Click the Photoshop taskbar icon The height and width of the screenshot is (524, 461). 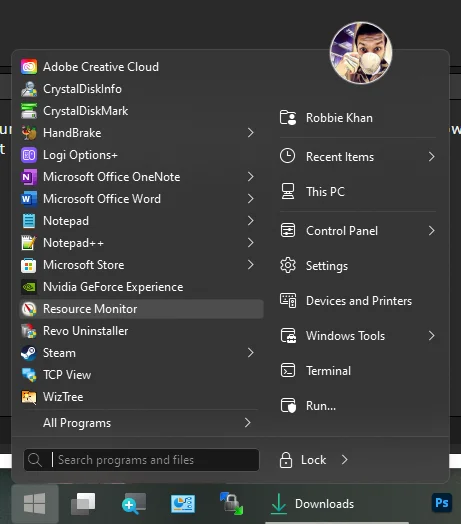click(441, 503)
